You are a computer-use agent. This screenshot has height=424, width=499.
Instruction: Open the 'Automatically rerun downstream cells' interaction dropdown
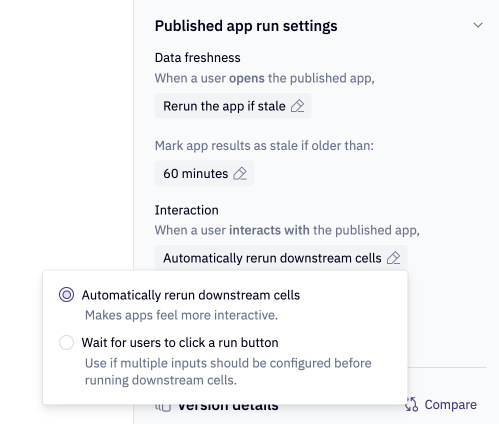281,258
